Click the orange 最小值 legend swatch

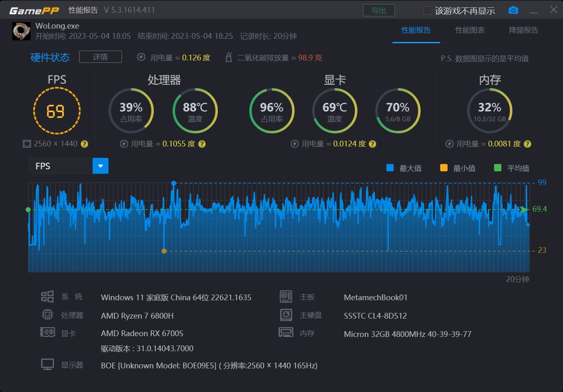pos(444,168)
